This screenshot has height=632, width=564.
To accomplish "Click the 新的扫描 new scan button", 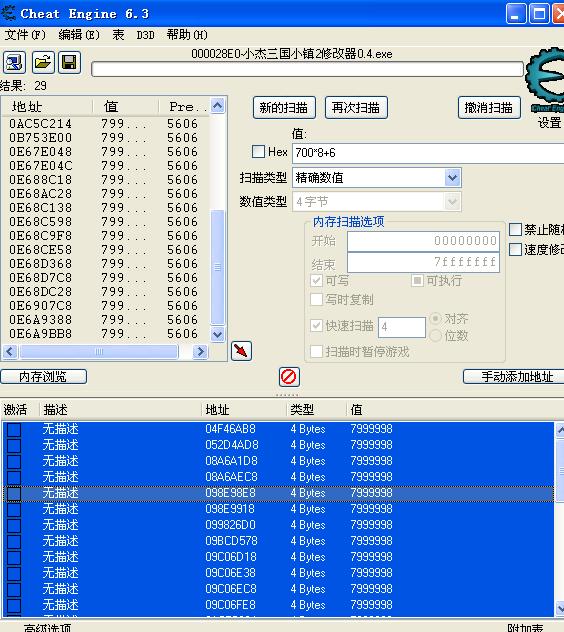I will [284, 108].
